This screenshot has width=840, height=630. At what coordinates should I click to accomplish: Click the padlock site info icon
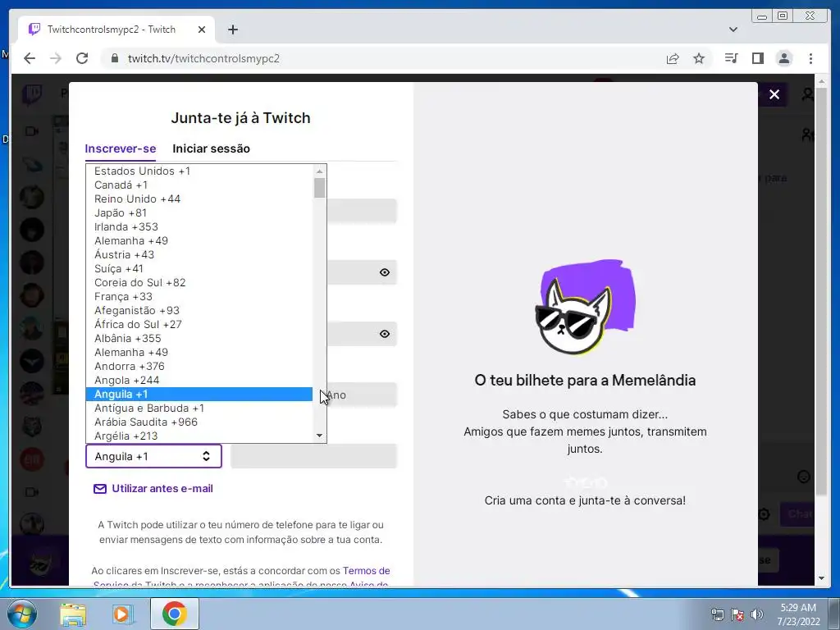114,58
